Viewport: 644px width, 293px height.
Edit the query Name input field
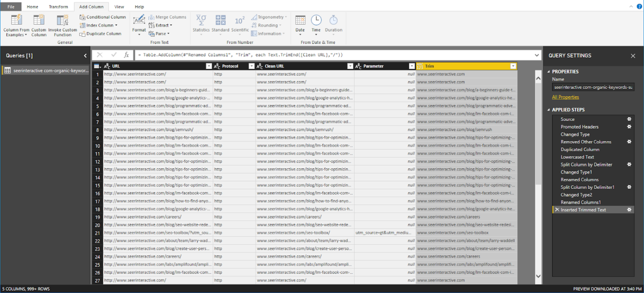click(x=593, y=87)
